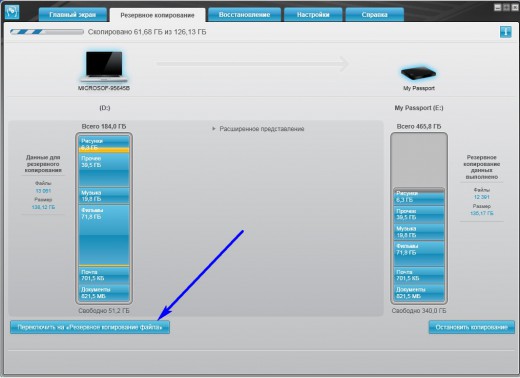520x378 pixels.
Task: Open the info icon in the top-right corner
Action: coord(505,32)
